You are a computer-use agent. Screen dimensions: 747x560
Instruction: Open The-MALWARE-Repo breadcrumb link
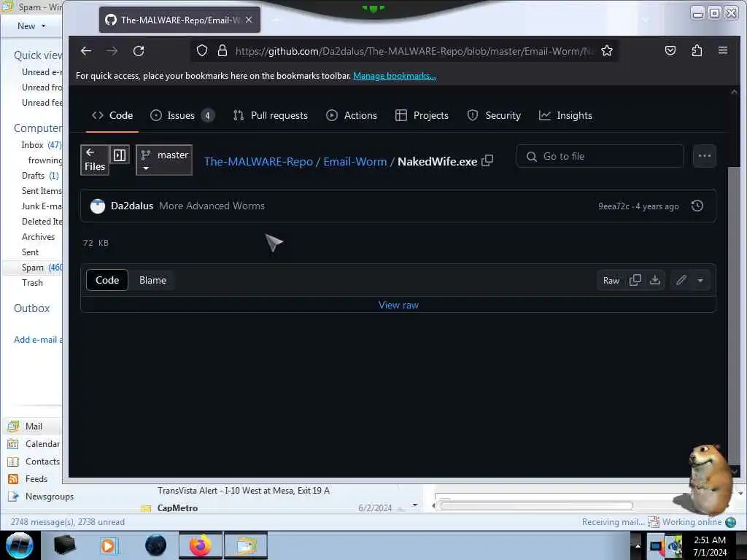(x=259, y=161)
